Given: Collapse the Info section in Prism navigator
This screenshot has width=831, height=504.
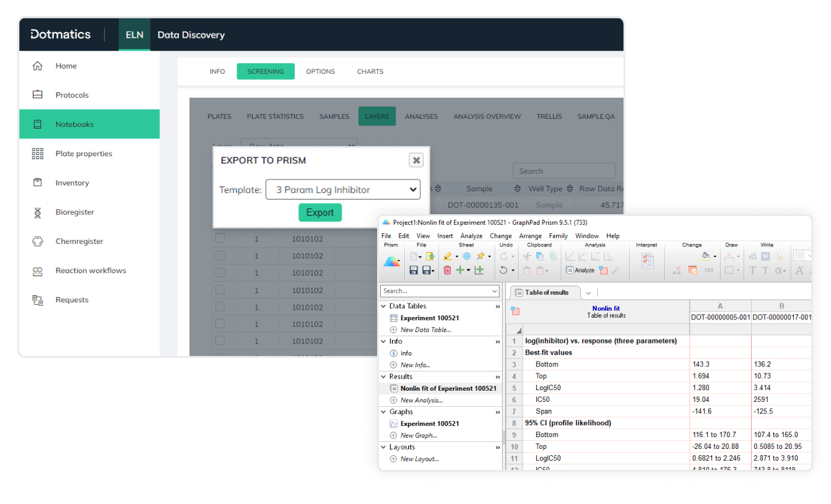Looking at the screenshot, I should pos(383,341).
